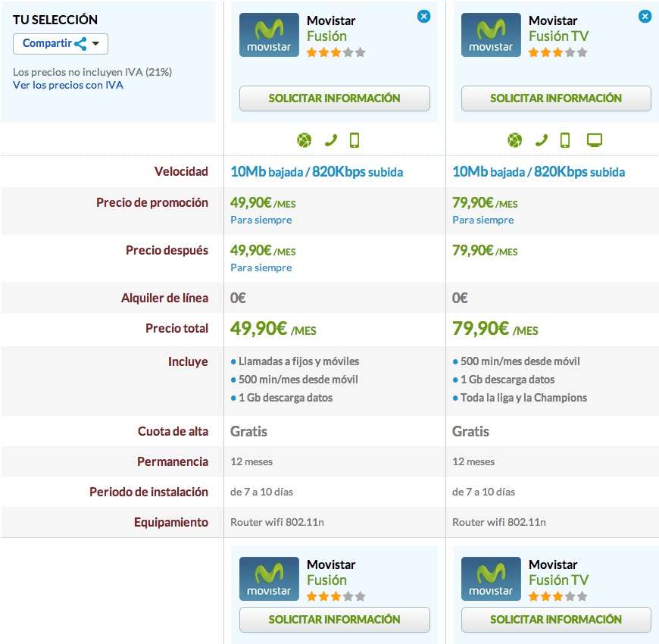Click 'Fusión TV' plan name in bottom card

tap(558, 580)
